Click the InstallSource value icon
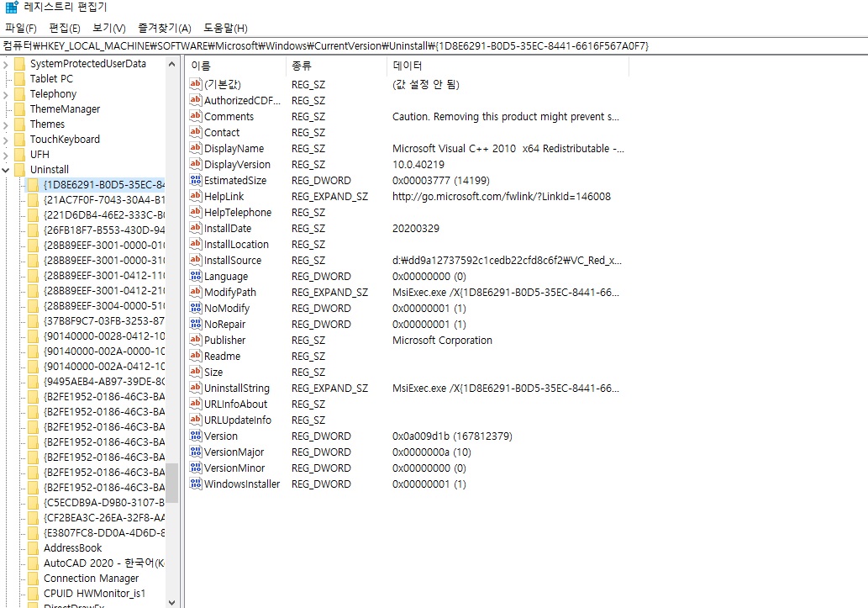This screenshot has height=608, width=868. click(196, 261)
